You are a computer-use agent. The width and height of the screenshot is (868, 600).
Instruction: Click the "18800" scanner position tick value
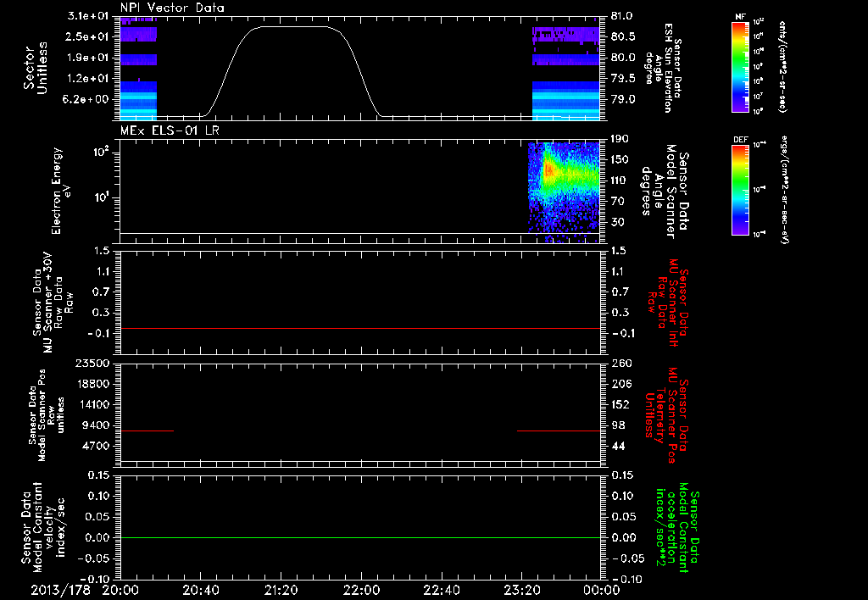(92, 384)
